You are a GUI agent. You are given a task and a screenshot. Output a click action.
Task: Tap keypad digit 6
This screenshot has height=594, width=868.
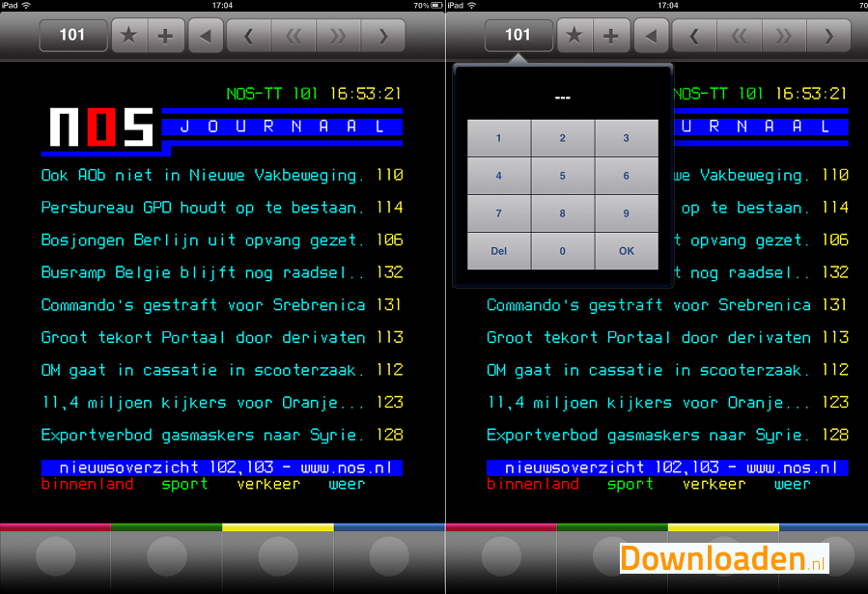pyautogui.click(x=626, y=176)
